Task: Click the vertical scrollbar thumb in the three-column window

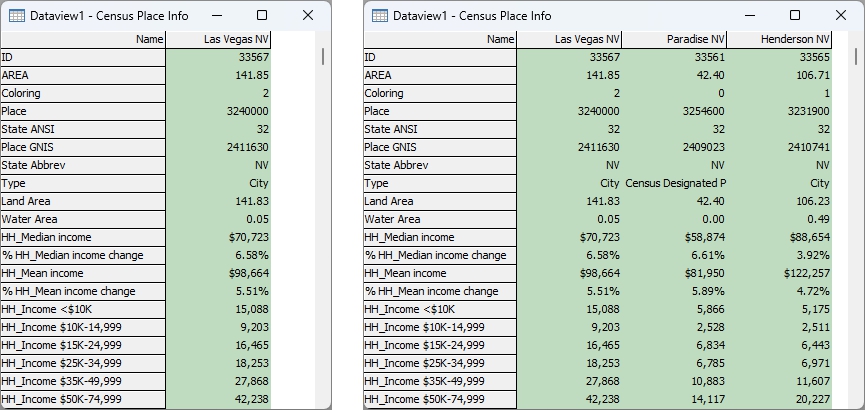Action: (x=856, y=57)
